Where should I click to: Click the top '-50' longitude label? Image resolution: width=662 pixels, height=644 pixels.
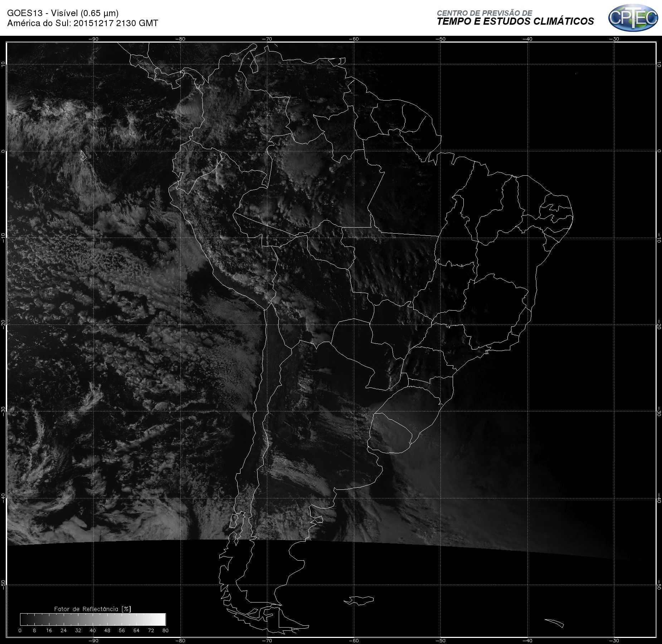(x=441, y=39)
